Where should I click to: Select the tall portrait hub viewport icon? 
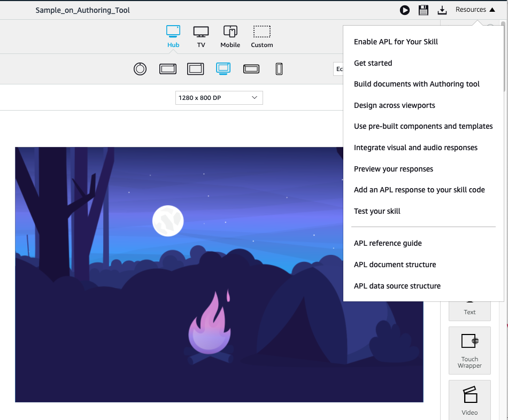[279, 69]
